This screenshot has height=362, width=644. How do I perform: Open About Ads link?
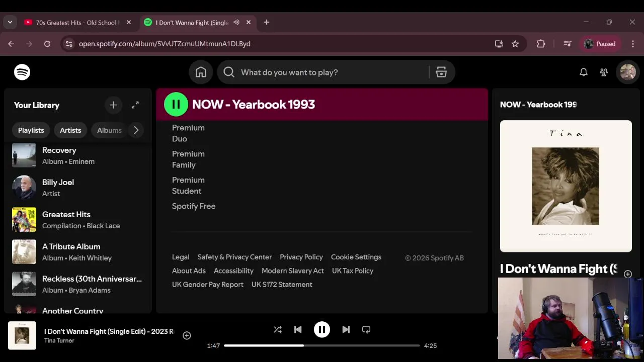(x=189, y=270)
